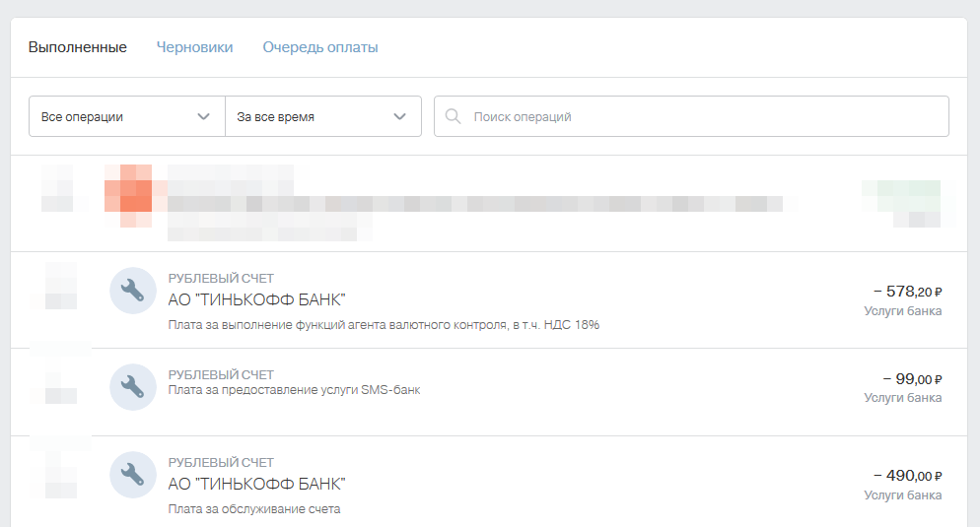Click the −578,20 ₽ amount
Image resolution: width=980 pixels, height=527 pixels.
coord(907,292)
